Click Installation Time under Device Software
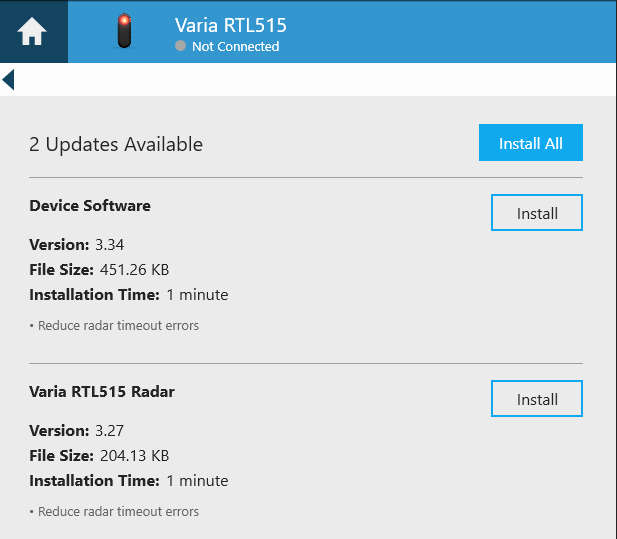The width and height of the screenshot is (617, 539). tap(129, 295)
